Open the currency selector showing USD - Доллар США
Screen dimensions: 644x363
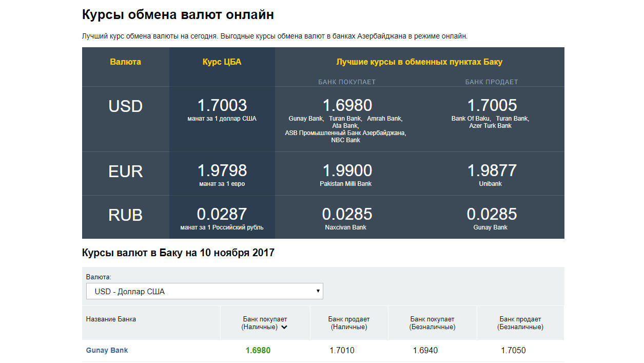tap(204, 291)
